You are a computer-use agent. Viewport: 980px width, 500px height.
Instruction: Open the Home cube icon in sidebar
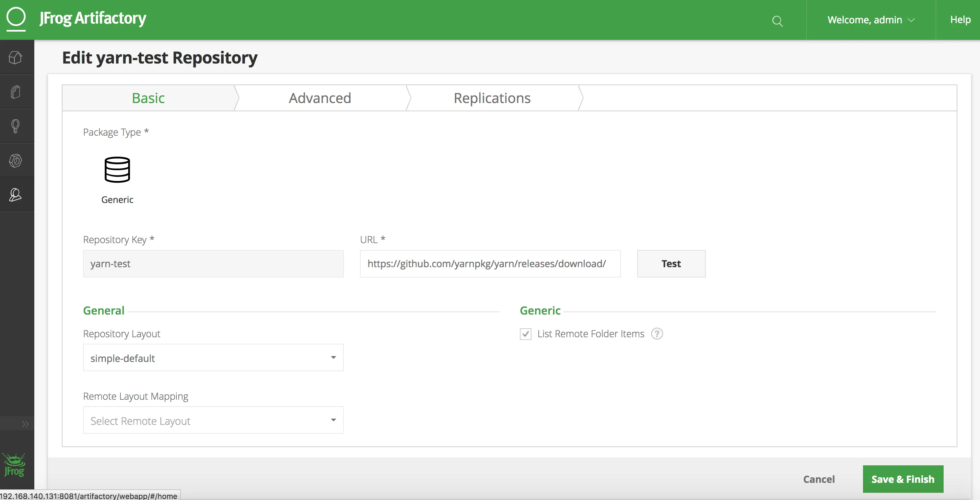(x=15, y=57)
